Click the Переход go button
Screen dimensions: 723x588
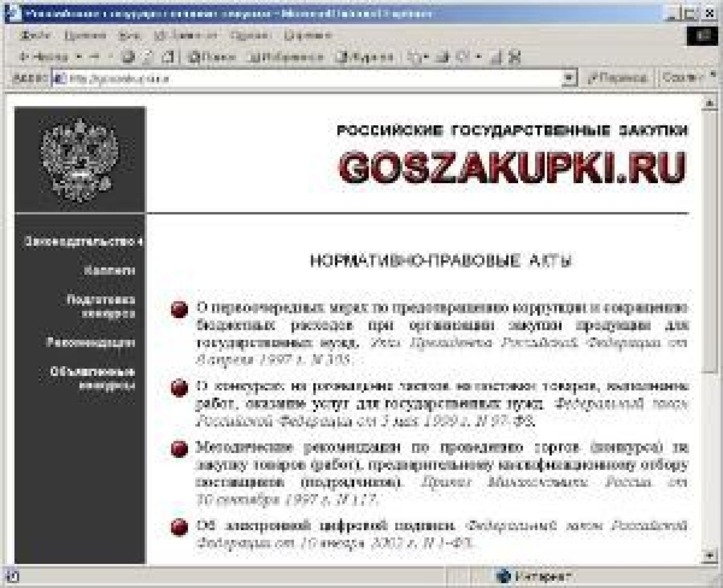tap(618, 78)
